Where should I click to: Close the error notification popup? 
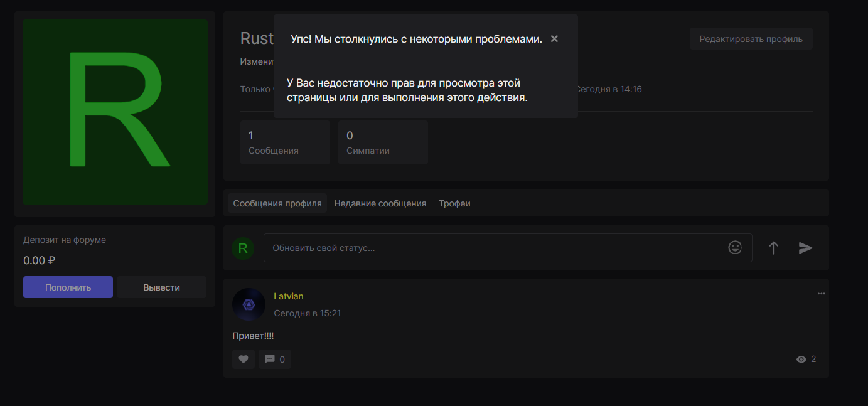(x=554, y=39)
